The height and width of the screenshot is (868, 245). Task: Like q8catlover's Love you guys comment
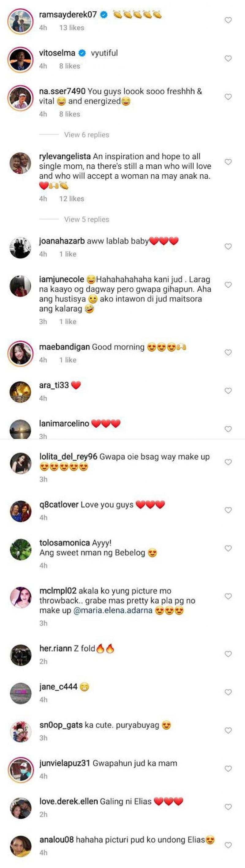228,510
